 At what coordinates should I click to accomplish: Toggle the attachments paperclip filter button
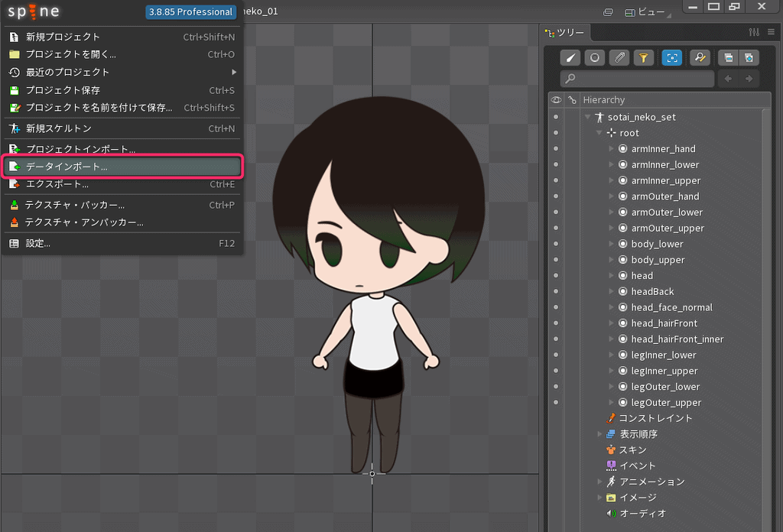point(619,58)
